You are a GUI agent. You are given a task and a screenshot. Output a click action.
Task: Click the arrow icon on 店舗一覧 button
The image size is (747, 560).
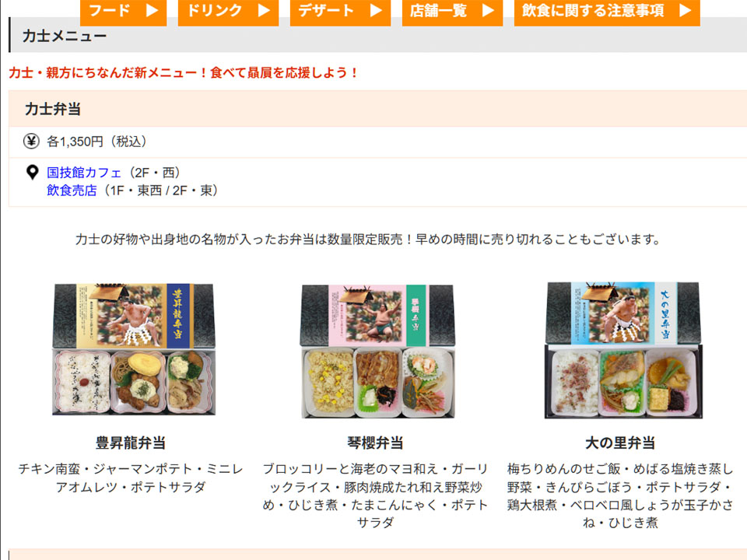pyautogui.click(x=488, y=10)
